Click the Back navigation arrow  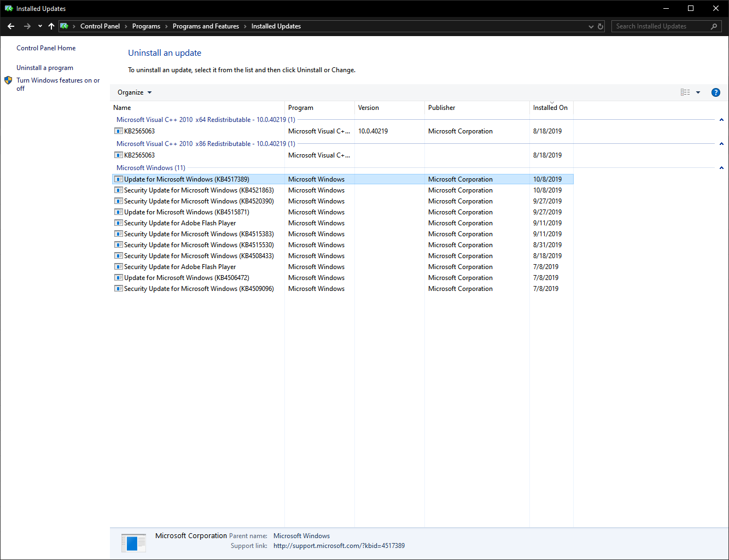click(11, 26)
